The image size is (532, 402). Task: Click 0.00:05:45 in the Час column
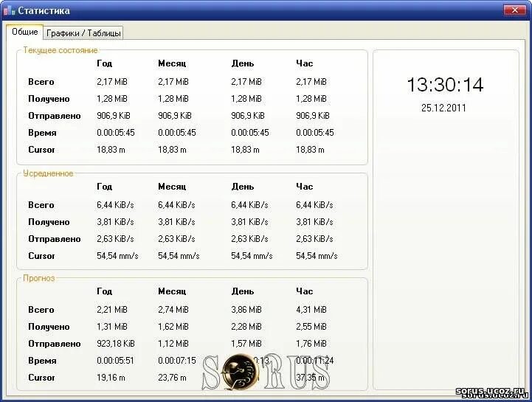tap(315, 133)
